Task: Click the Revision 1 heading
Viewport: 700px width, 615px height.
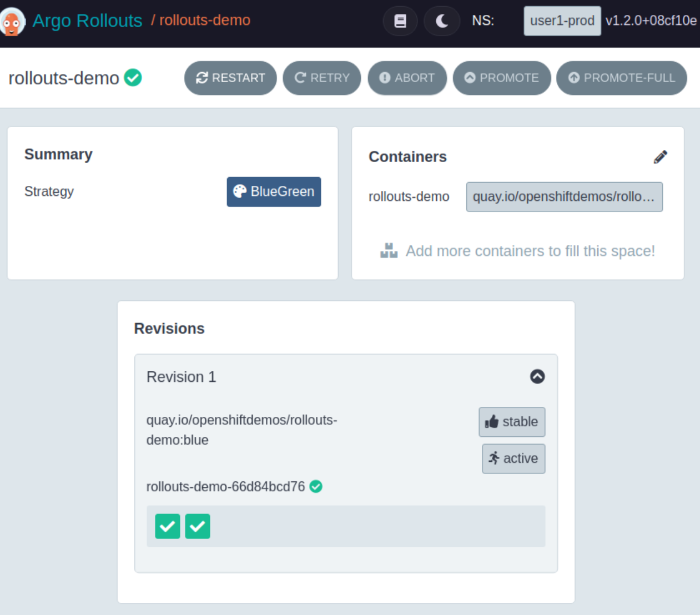Action: point(181,377)
